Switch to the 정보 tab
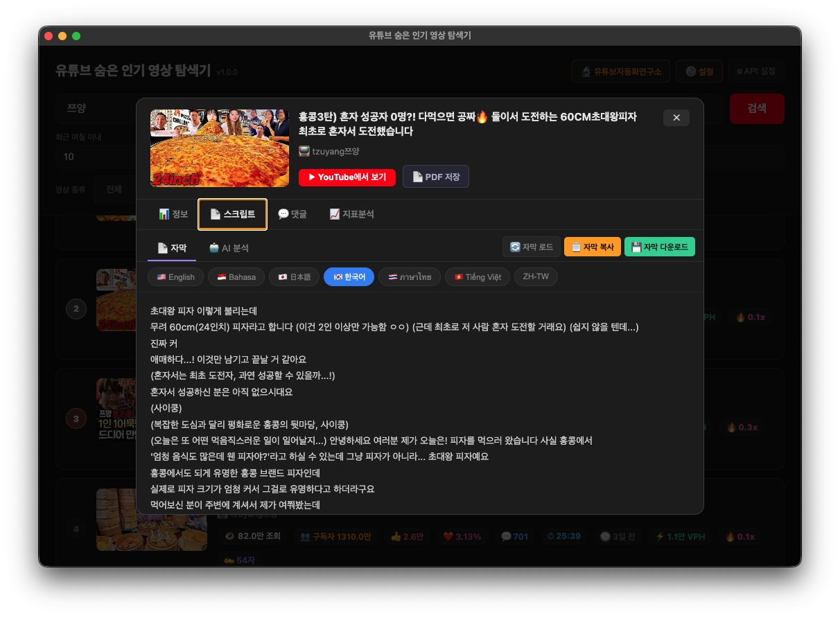The width and height of the screenshot is (840, 618). pos(173,214)
